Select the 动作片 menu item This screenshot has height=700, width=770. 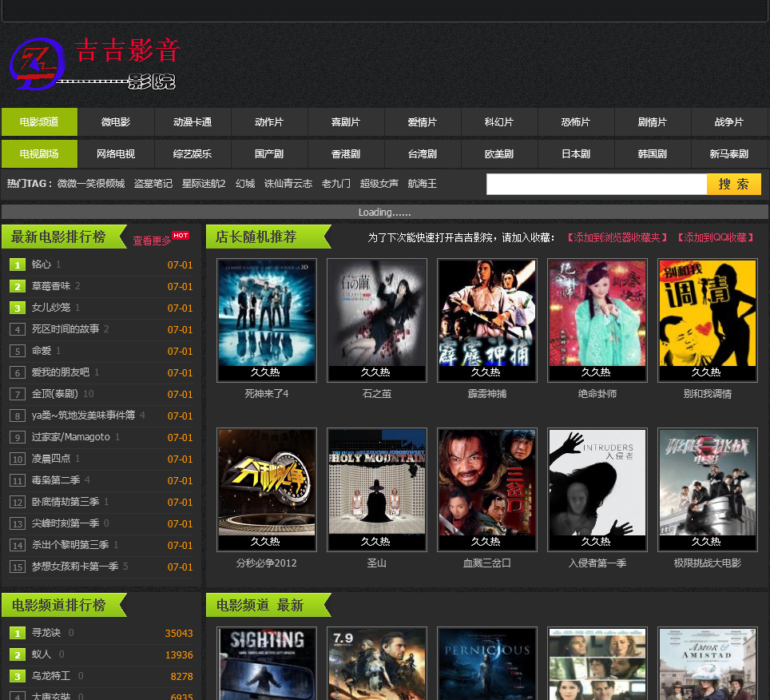[269, 121]
